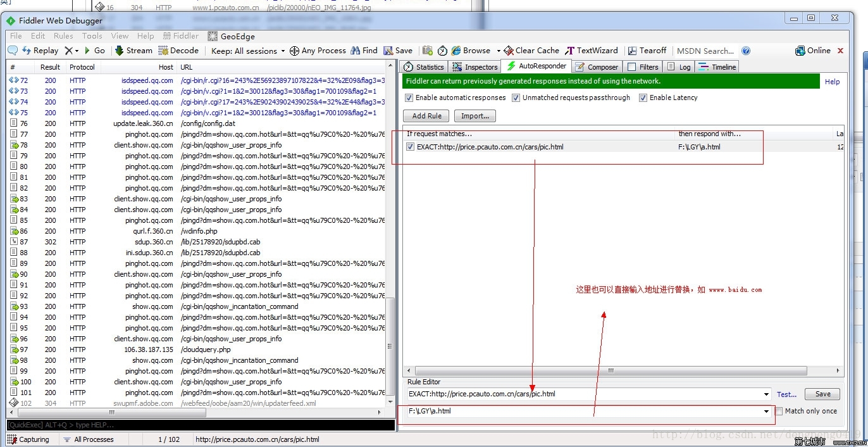The height and width of the screenshot is (447, 868).
Task: Select session 86 /wdinfo.php row
Action: 196,231
